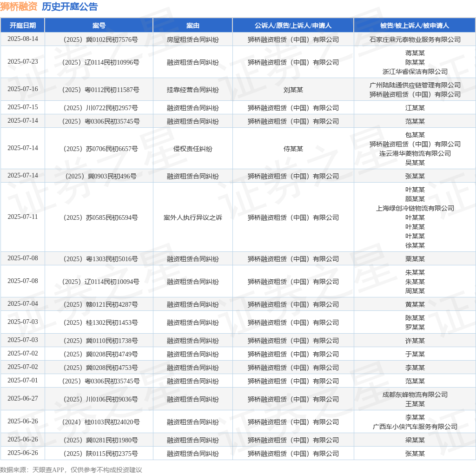Viewport: 476px width, 474px height.
Task: Click defendant 石家庄鼎元泰物业服务有限公司
Action: coord(415,39)
